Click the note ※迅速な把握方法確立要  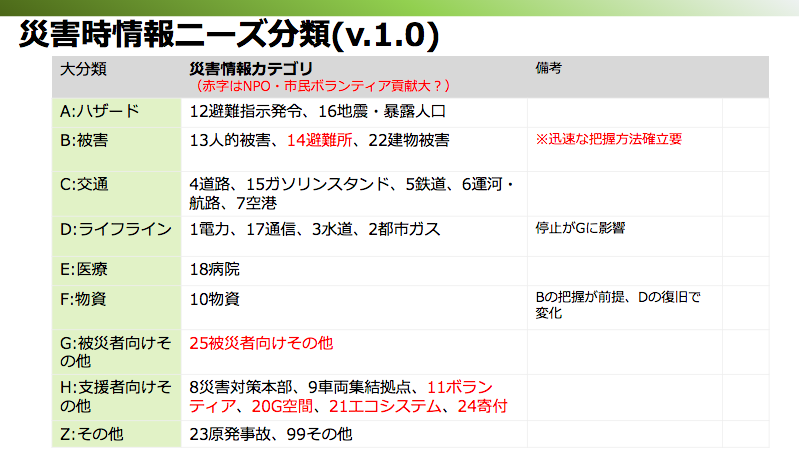[608, 139]
